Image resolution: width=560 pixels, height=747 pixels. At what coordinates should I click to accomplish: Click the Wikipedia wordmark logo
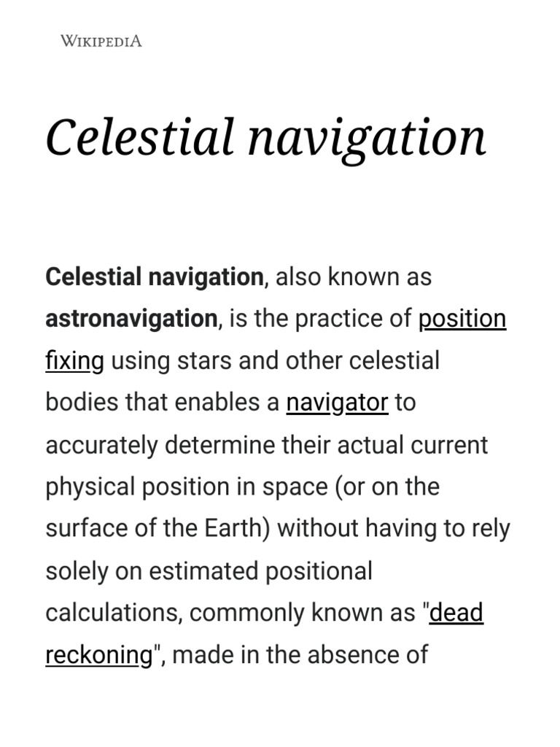(101, 41)
